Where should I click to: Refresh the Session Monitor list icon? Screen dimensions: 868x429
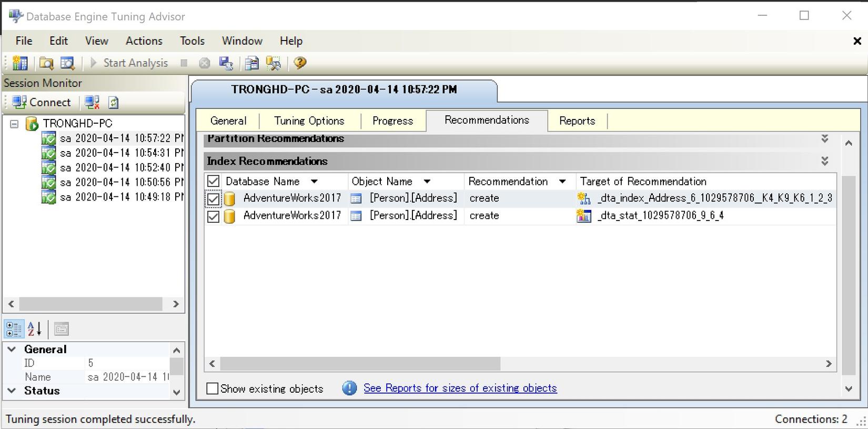(x=113, y=102)
